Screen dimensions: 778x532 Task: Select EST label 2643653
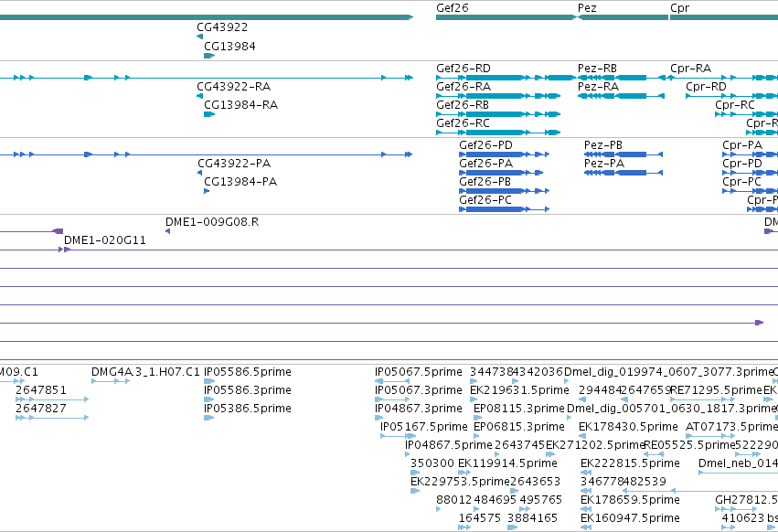(535, 482)
